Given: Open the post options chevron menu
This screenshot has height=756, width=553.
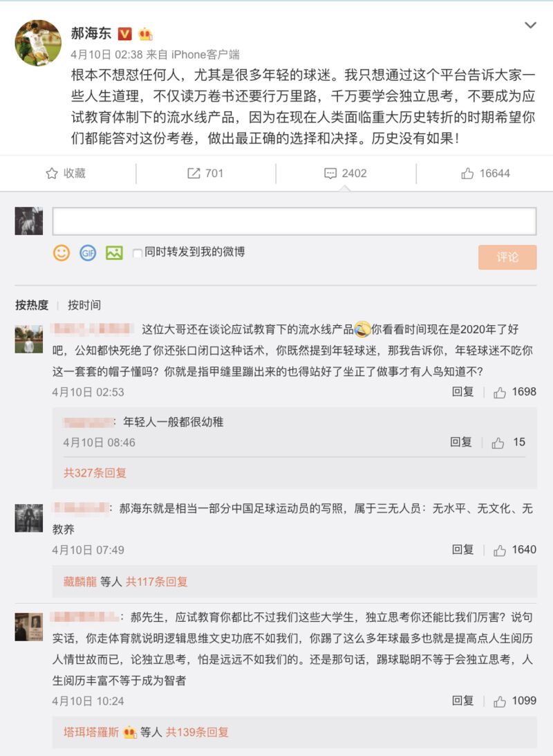Looking at the screenshot, I should [530, 25].
